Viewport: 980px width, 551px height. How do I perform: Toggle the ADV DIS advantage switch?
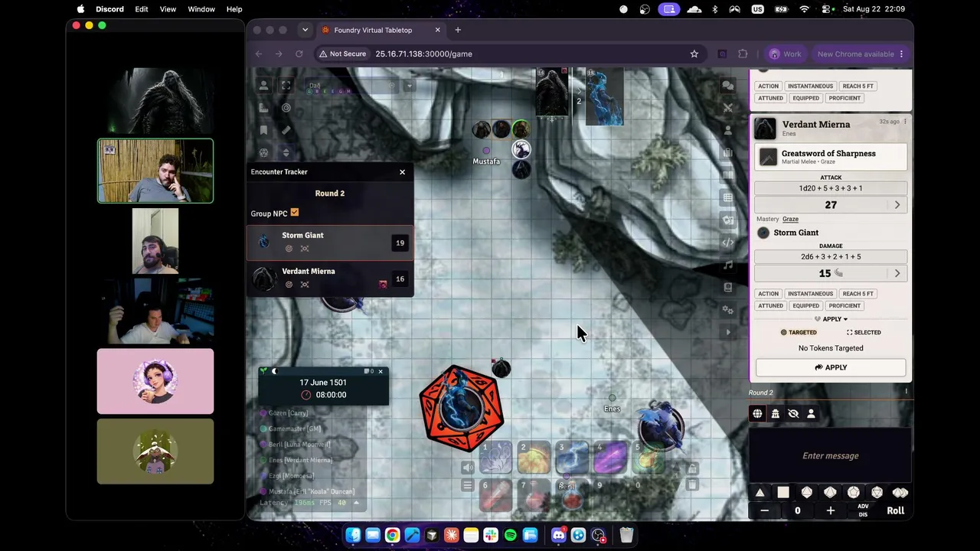(863, 510)
